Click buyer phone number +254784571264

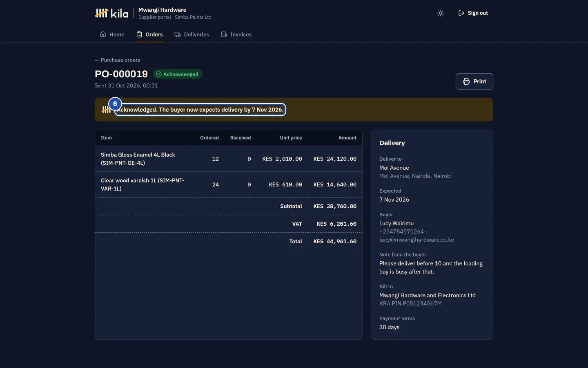point(401,231)
